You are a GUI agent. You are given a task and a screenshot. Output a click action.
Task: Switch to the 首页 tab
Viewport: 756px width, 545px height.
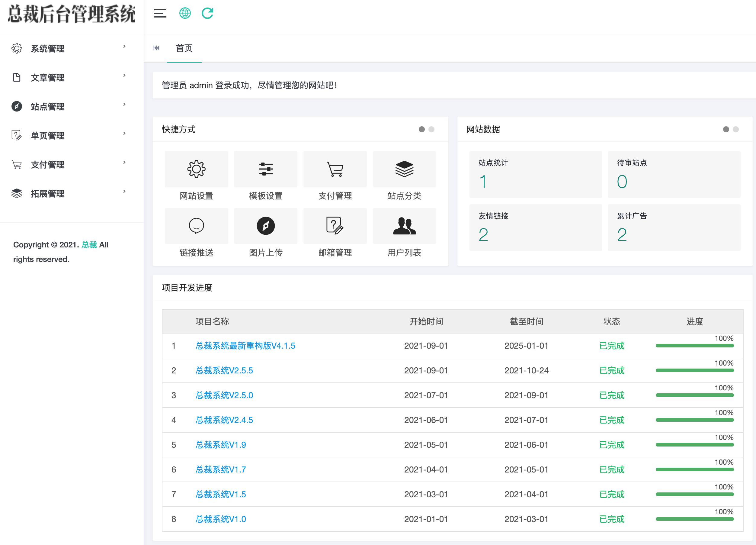[x=184, y=48]
